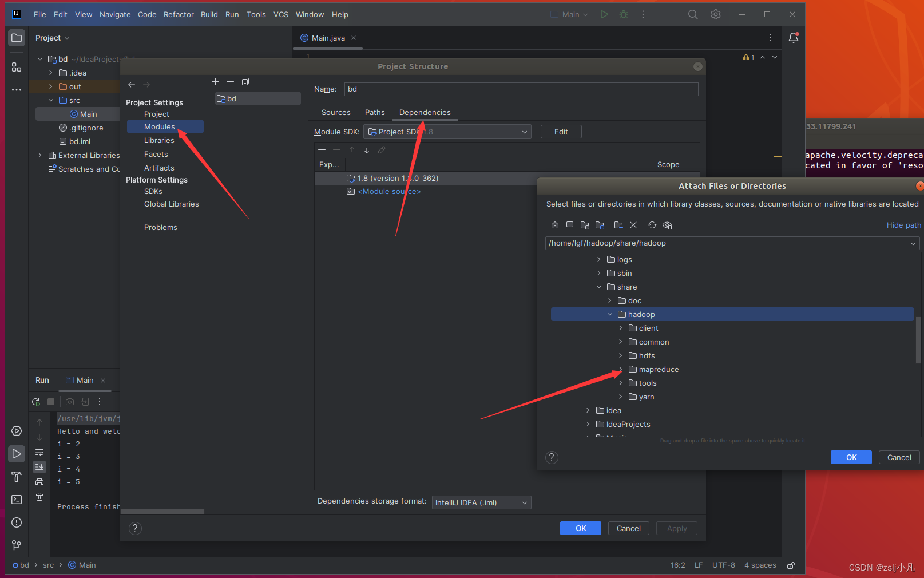Add dependency with plus icon in Dependencies tab
924x578 pixels.
pyautogui.click(x=322, y=150)
